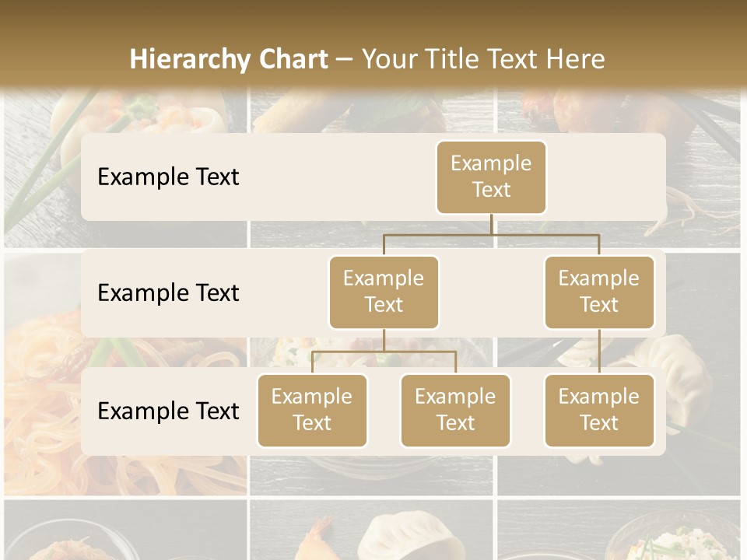The height and width of the screenshot is (560, 747).
Task: Select the left box in the second level
Action: (384, 292)
